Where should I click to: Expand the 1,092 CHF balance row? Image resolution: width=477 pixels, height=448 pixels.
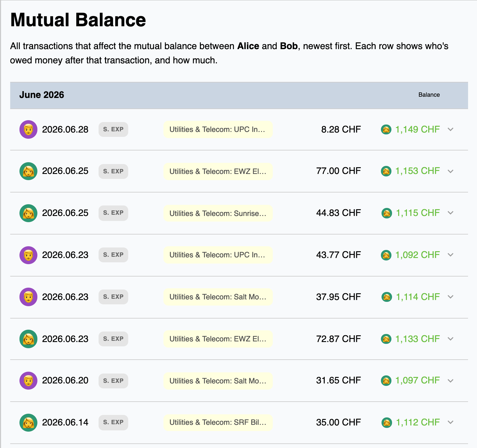(451, 255)
